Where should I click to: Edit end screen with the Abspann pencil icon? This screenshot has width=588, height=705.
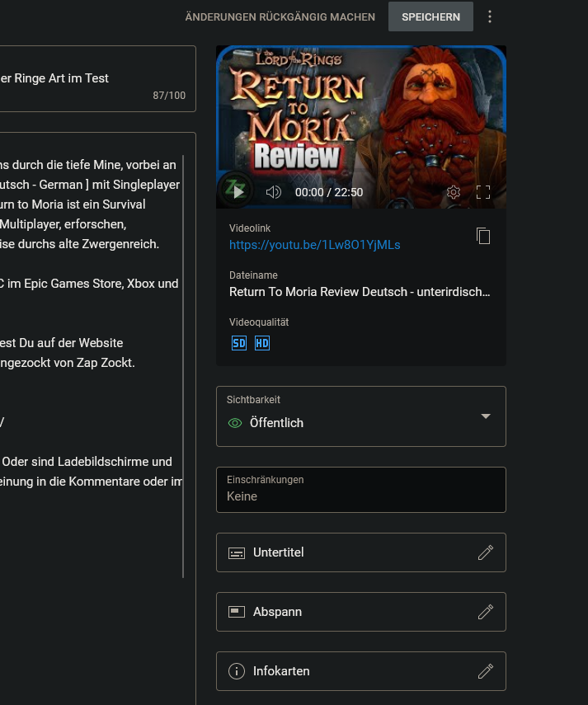[486, 612]
